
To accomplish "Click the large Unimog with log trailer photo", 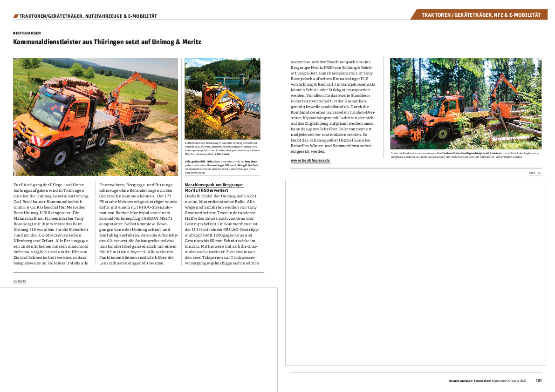I will click(96, 116).
